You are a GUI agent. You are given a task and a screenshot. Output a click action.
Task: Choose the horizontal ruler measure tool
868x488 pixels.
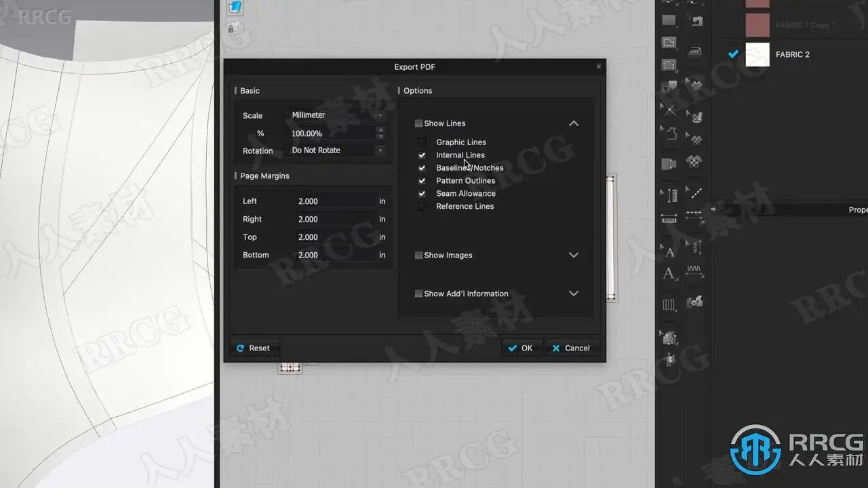pos(669,219)
